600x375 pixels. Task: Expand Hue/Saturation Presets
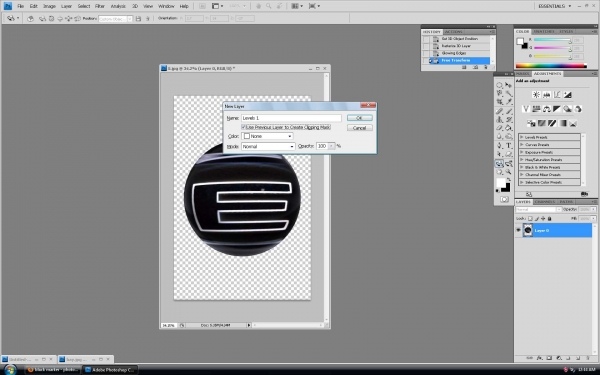tap(522, 160)
